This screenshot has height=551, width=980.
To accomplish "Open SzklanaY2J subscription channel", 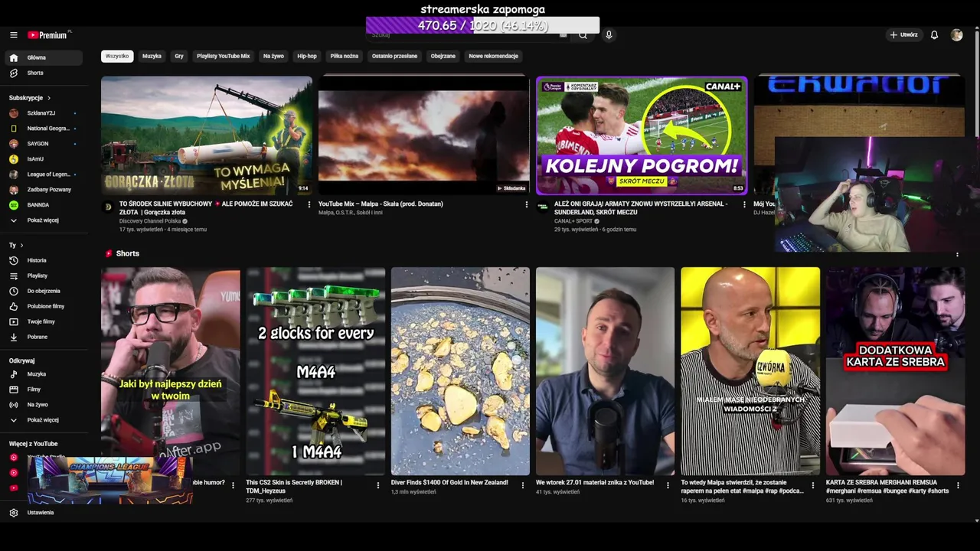I will pos(45,113).
